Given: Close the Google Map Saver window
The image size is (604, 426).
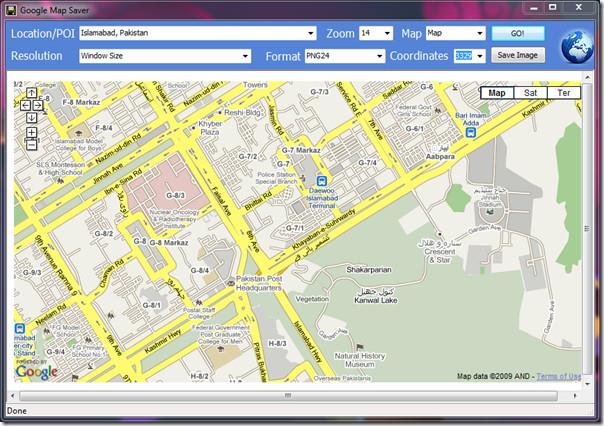Looking at the screenshot, I should [x=579, y=7].
